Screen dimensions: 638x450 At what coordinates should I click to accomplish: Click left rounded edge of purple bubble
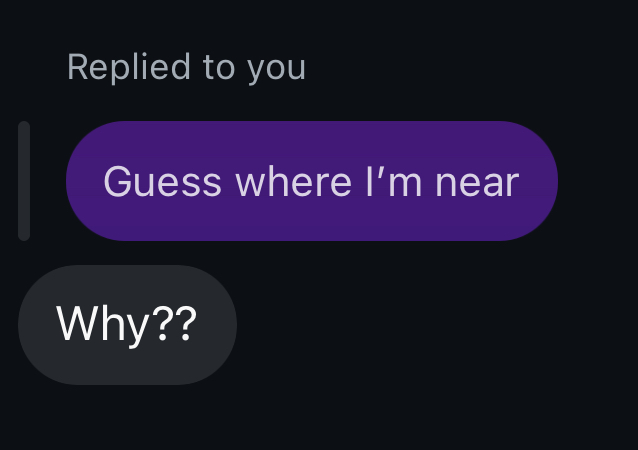79,181
